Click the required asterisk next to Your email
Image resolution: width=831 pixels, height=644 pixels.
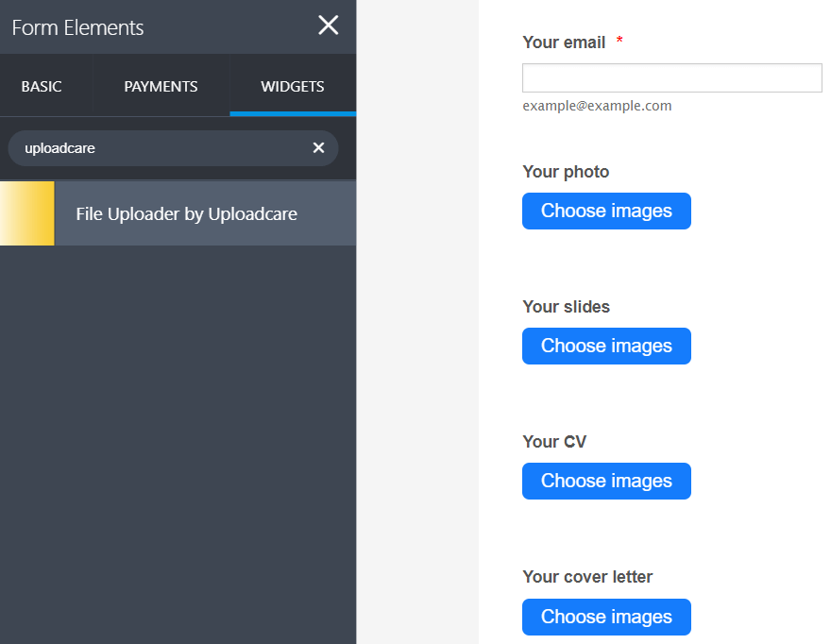tap(620, 42)
